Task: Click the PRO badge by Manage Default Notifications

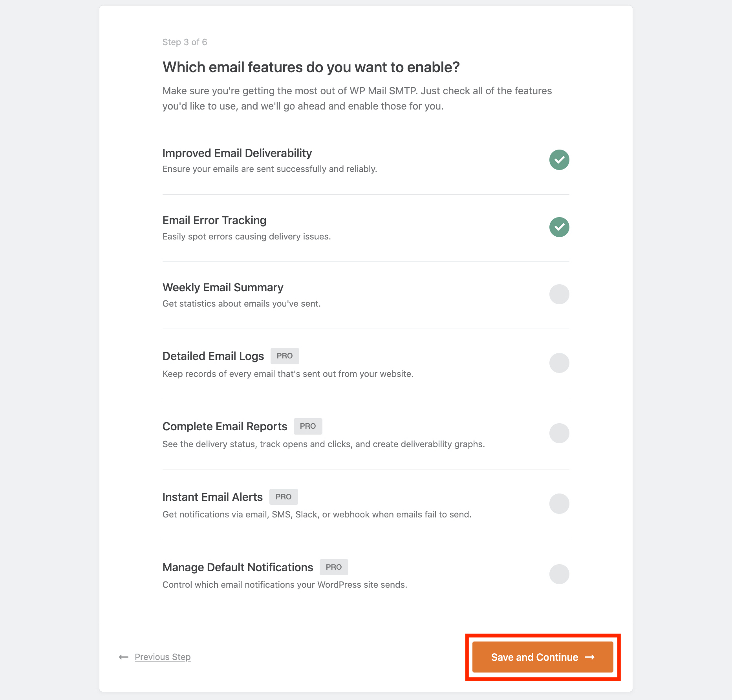Action: point(334,567)
